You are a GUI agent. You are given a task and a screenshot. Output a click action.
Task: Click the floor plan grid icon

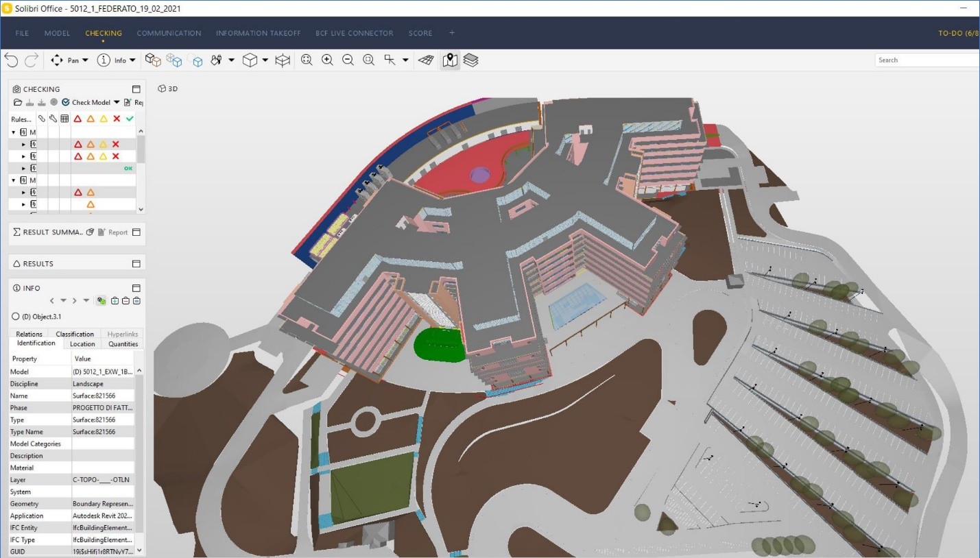[x=426, y=60]
